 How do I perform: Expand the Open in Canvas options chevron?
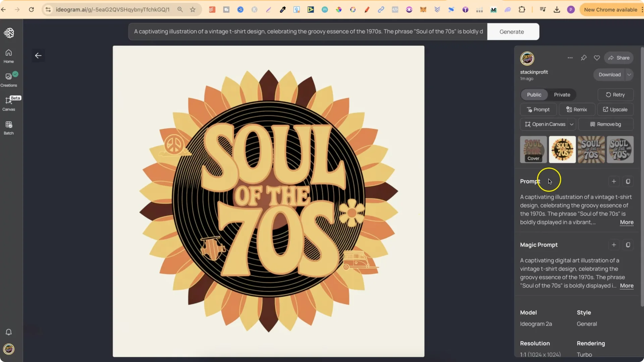tap(573, 124)
